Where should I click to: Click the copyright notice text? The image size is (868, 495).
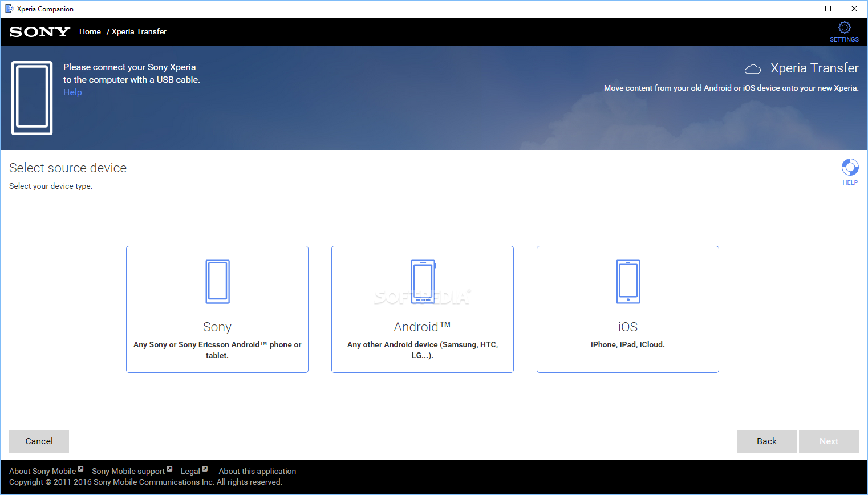tap(145, 482)
